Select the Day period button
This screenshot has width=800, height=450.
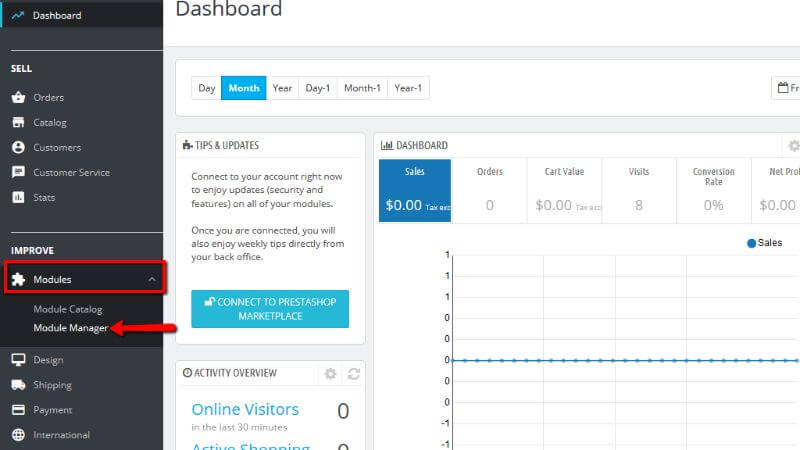tap(207, 88)
